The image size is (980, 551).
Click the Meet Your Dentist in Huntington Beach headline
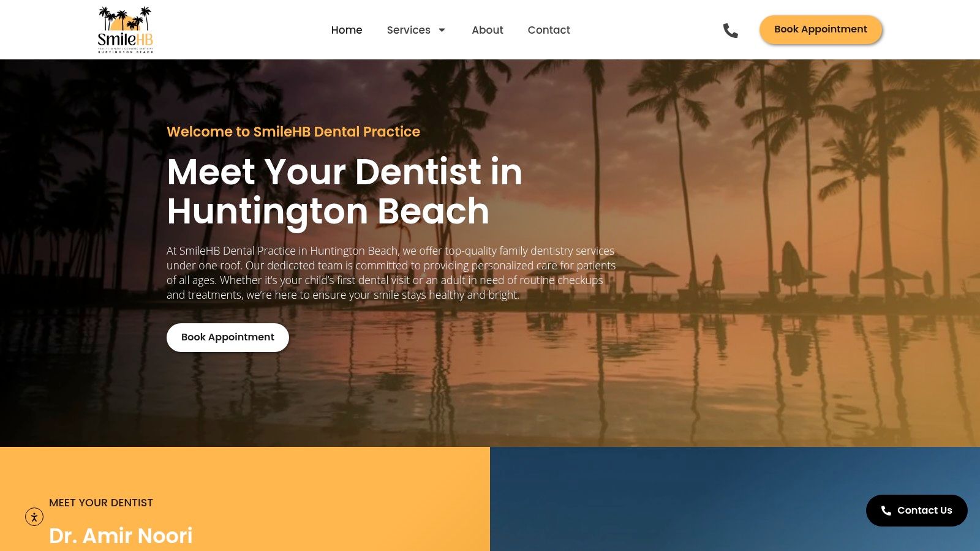click(345, 191)
